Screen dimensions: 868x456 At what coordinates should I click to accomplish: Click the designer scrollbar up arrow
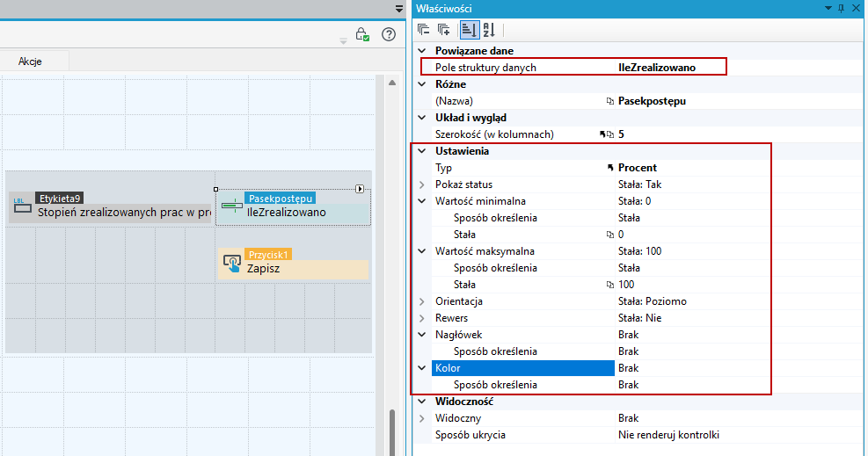coord(392,83)
